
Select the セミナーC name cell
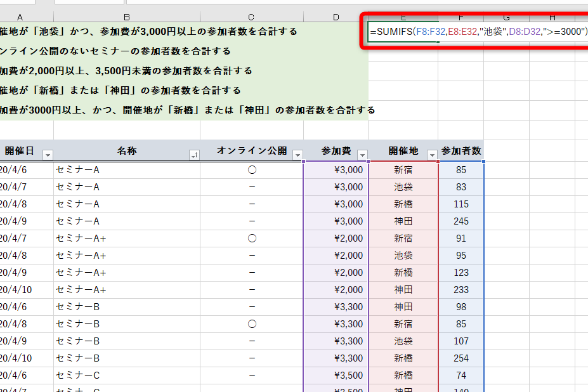[x=127, y=376]
